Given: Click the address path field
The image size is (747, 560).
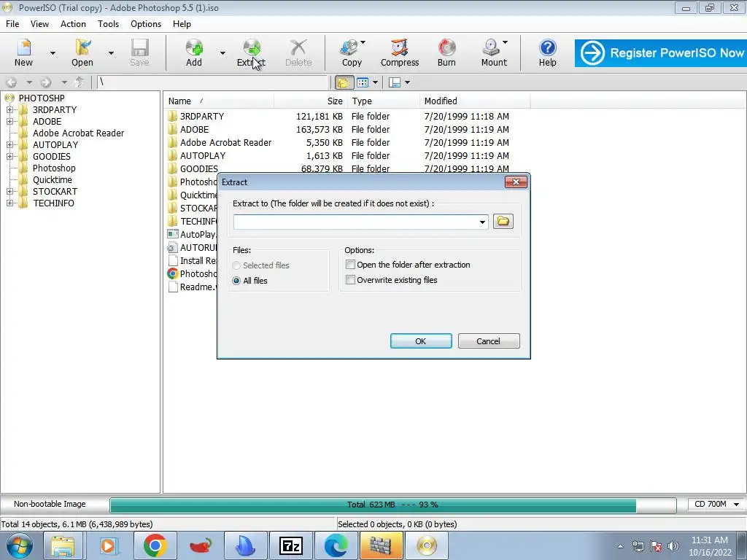Looking at the screenshot, I should tap(212, 82).
